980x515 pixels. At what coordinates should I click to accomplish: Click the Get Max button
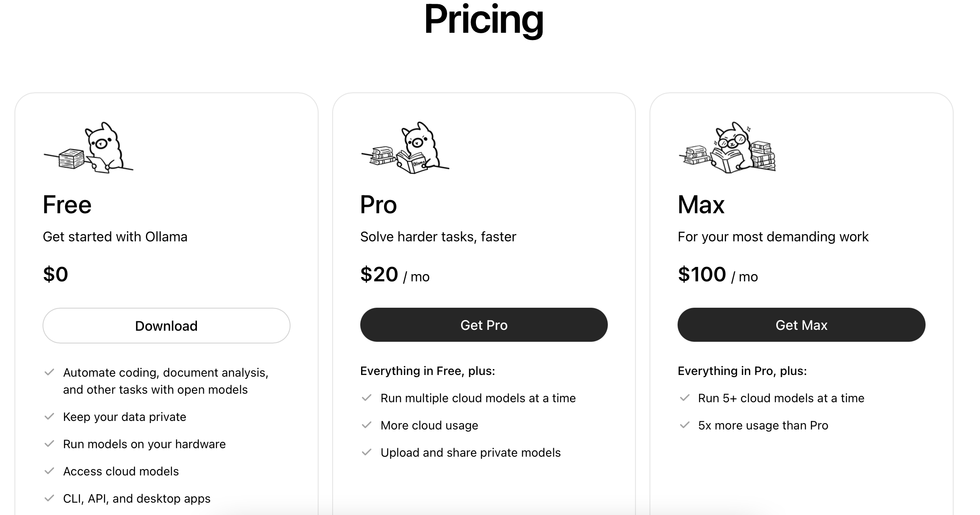(801, 325)
